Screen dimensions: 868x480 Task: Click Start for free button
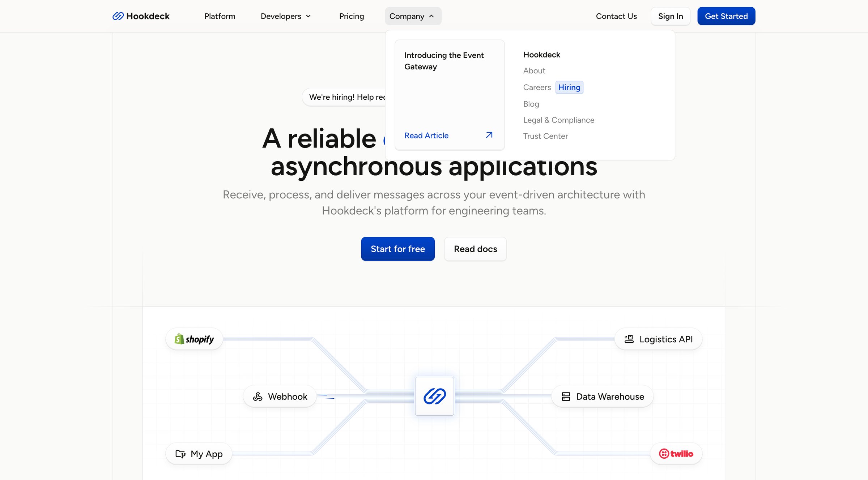(x=398, y=249)
